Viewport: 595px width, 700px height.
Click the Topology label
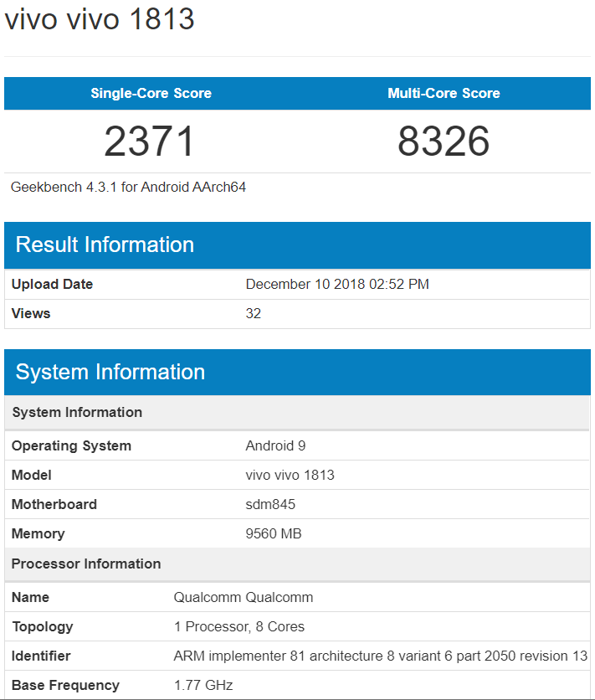click(43, 627)
